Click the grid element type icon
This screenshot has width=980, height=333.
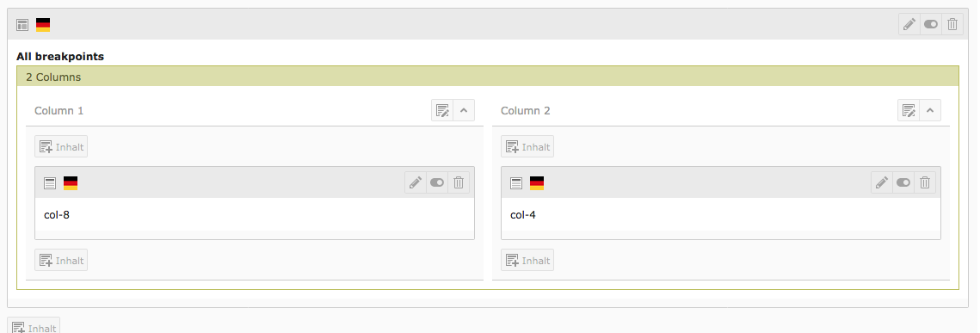click(22, 25)
